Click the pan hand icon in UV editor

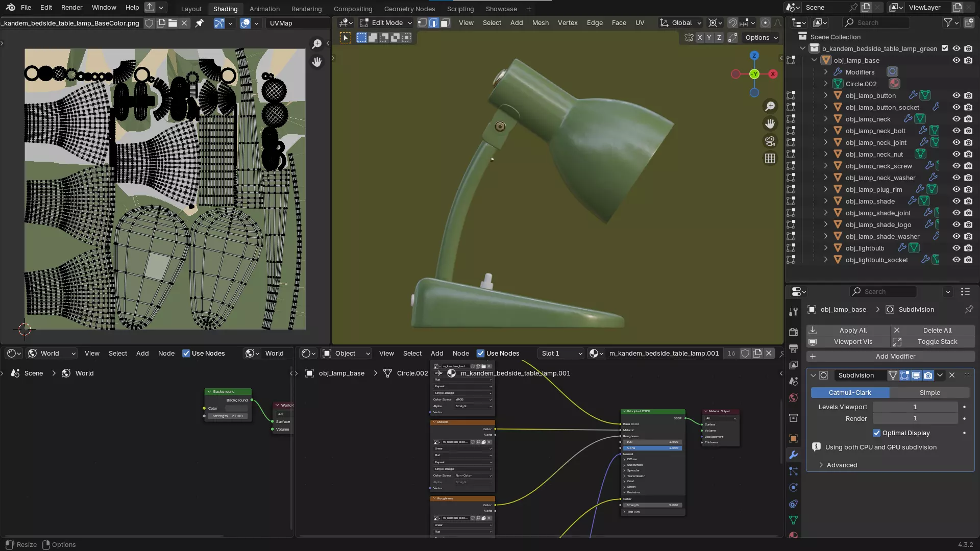[317, 62]
